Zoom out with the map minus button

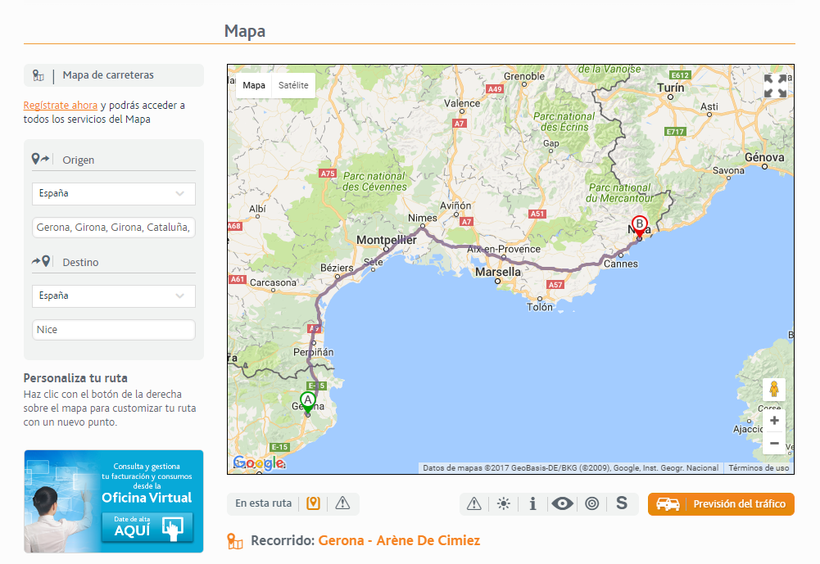[774, 443]
